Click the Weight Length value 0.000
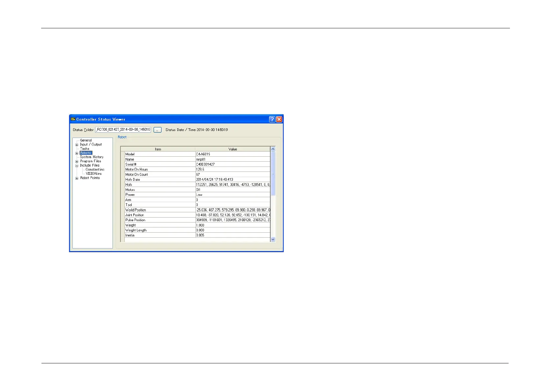This screenshot has width=554, height=392. [200, 230]
